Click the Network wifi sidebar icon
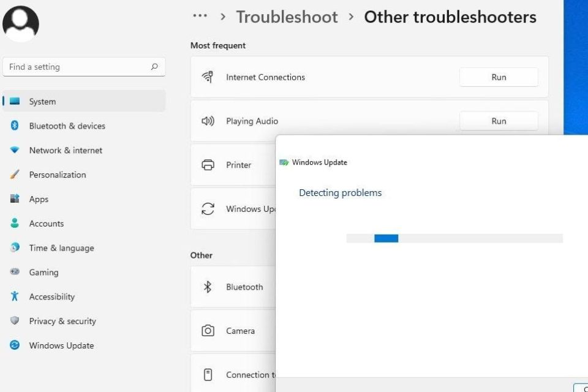 (15, 149)
